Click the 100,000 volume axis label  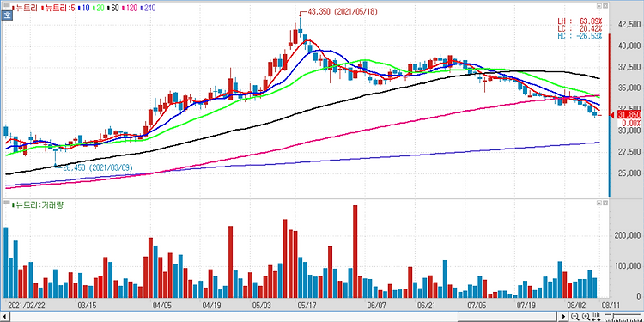point(628,266)
